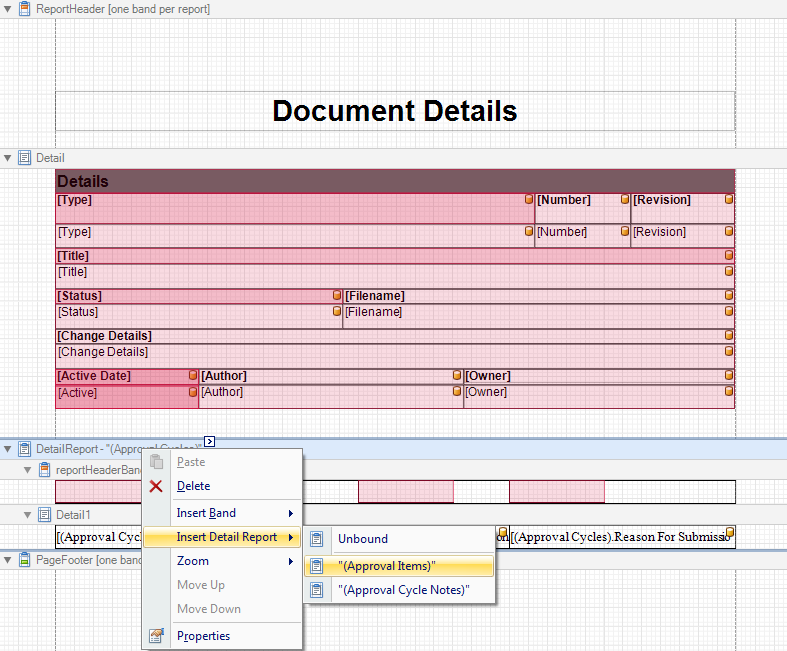This screenshot has height=651, width=787.
Task: Select the [Active] data field cell
Action: (x=127, y=396)
